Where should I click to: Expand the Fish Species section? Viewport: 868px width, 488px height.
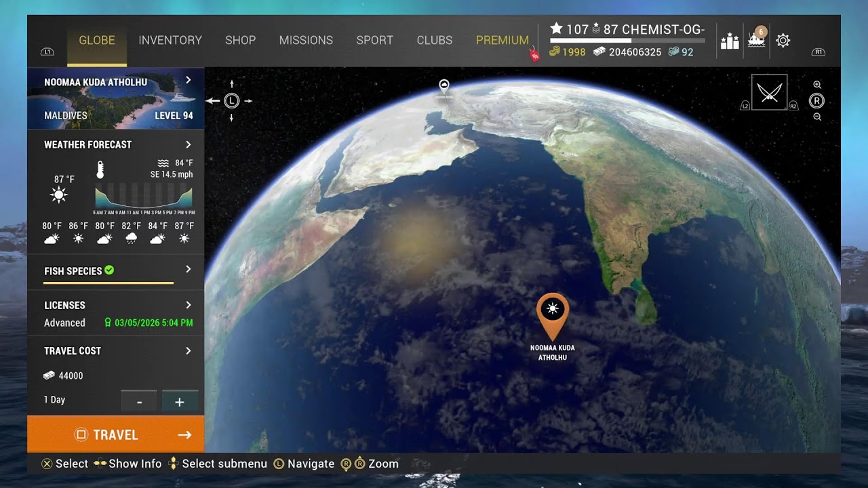pos(188,270)
